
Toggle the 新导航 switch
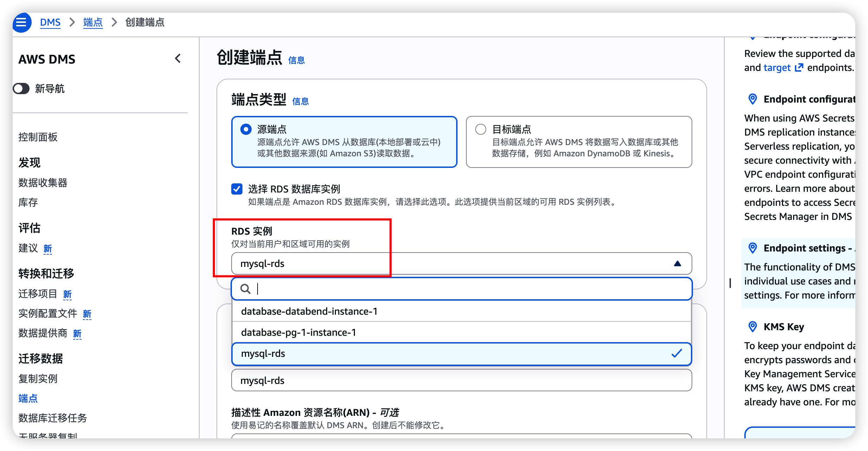point(22,89)
